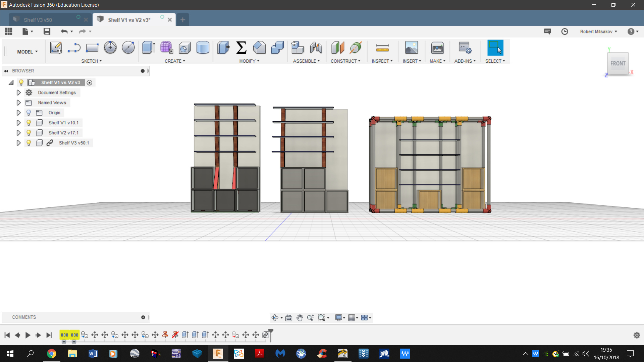Click the FRONT face of ViewCube
Image resolution: width=644 pixels, height=362 pixels.
618,63
